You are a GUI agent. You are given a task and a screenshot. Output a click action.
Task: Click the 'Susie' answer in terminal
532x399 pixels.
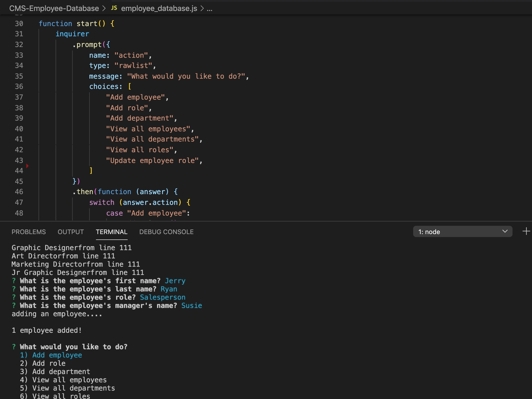point(192,306)
